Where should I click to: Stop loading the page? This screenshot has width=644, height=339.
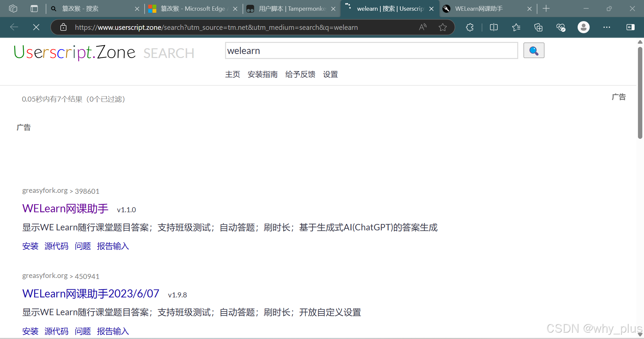point(36,27)
